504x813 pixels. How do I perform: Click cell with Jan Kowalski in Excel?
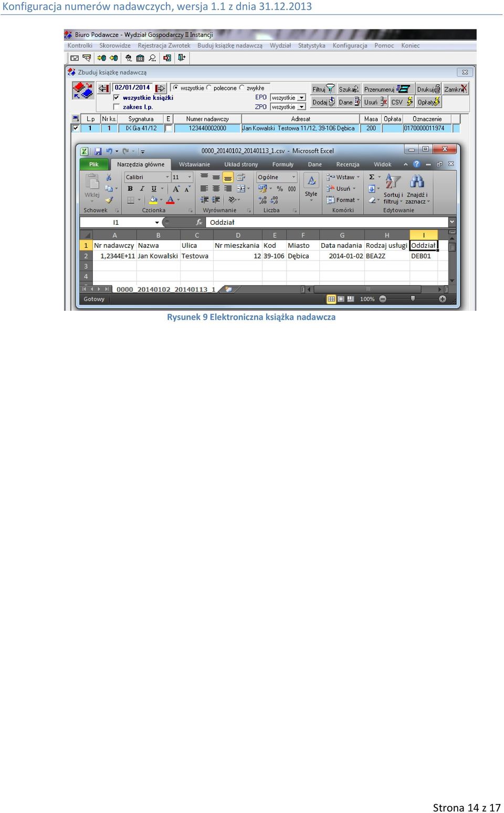158,256
